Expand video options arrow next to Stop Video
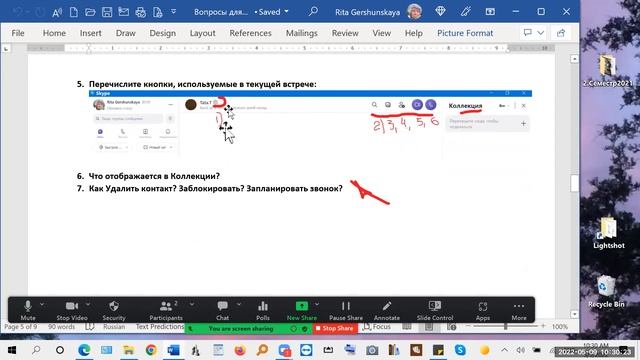Image resolution: width=640 pixels, height=360 pixels. click(88, 304)
